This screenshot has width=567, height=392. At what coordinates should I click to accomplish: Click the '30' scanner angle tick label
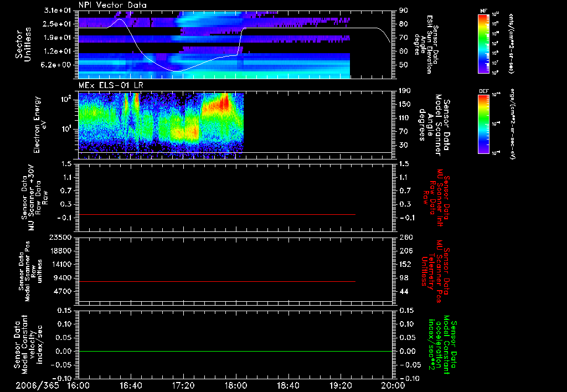(404, 145)
